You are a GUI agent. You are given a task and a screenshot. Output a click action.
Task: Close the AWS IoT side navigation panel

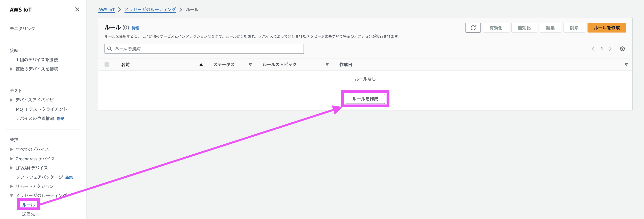(77, 9)
